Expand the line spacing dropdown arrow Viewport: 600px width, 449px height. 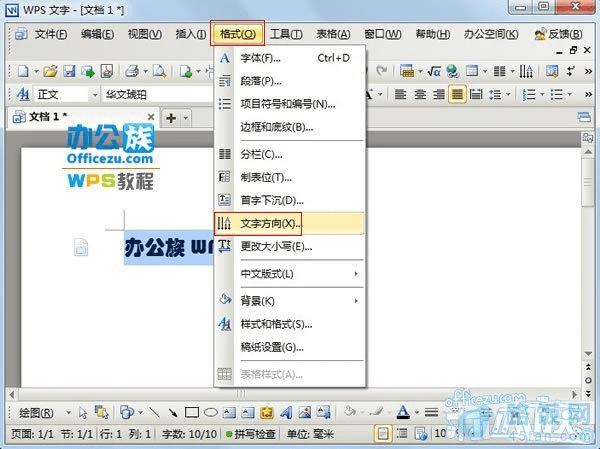[x=508, y=94]
